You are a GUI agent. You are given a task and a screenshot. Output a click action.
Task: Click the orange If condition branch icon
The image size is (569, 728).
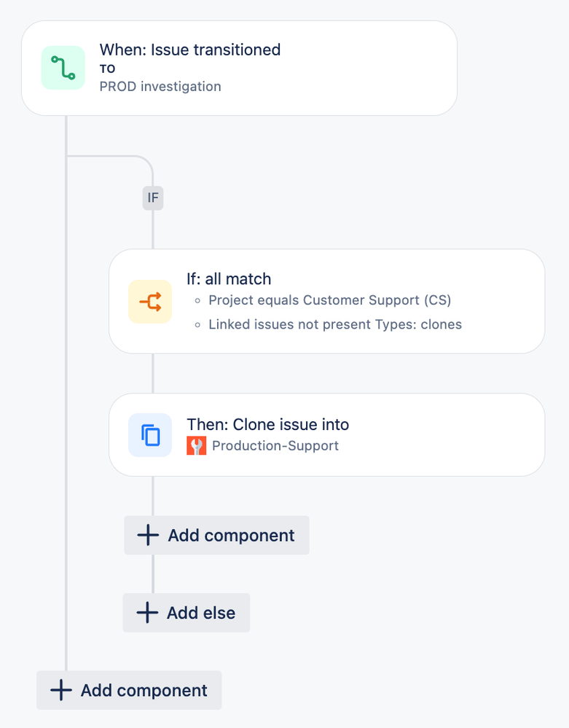[x=150, y=301]
